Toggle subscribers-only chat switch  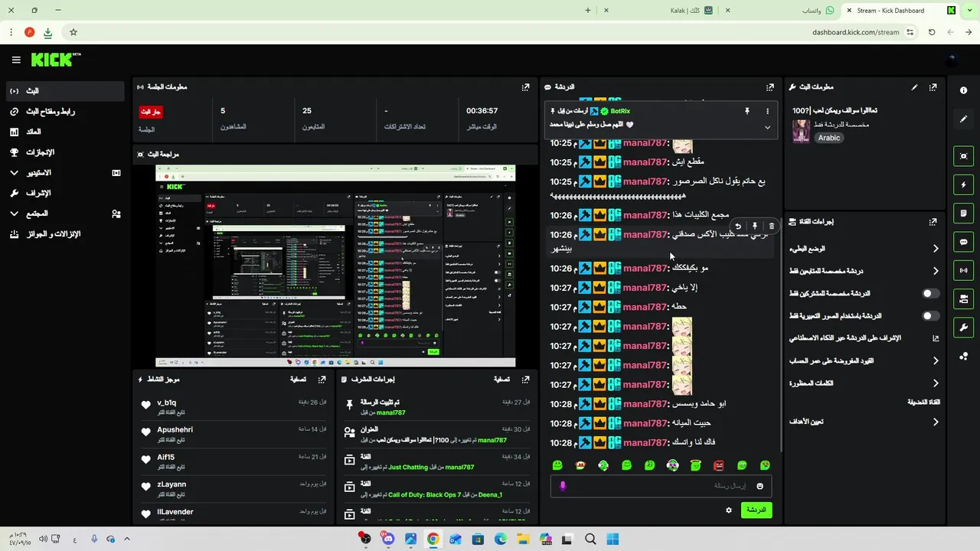pos(930,293)
